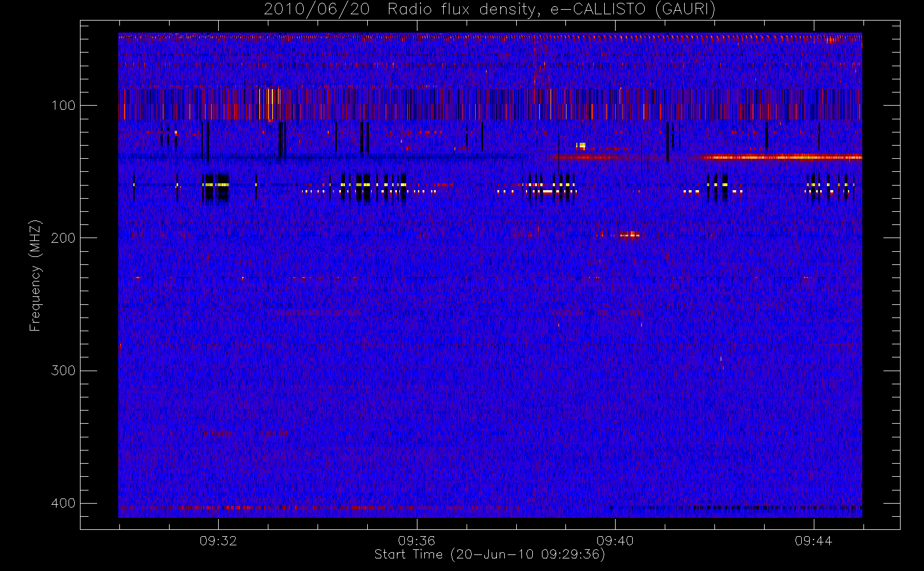Select the 09:40 time tick label

click(615, 541)
